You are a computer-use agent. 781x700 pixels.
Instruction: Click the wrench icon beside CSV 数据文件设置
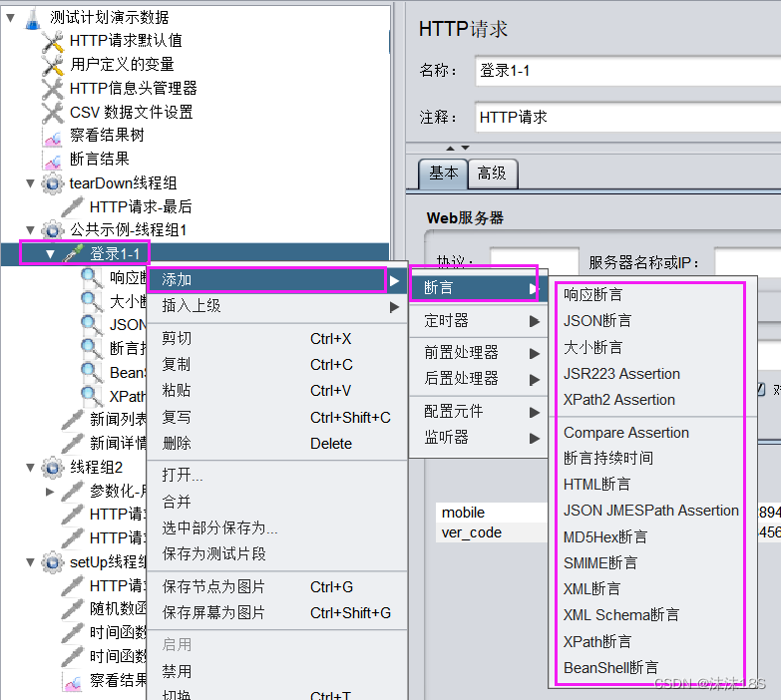point(52,113)
